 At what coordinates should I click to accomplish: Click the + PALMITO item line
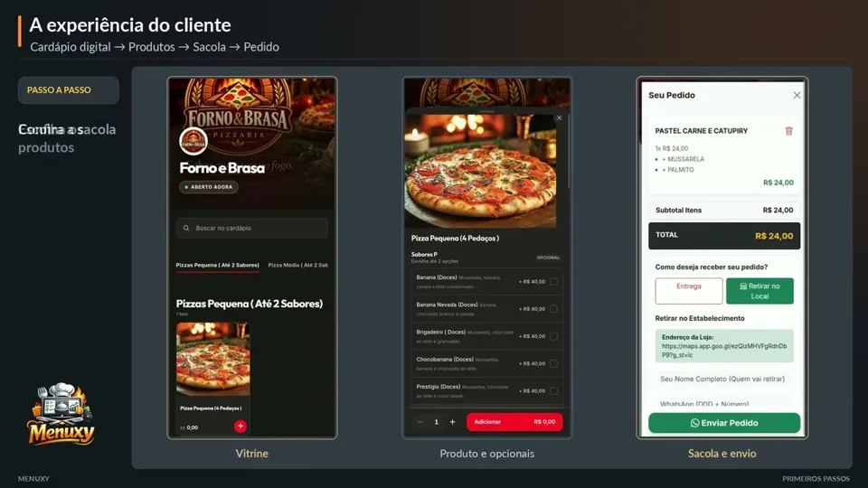point(677,170)
